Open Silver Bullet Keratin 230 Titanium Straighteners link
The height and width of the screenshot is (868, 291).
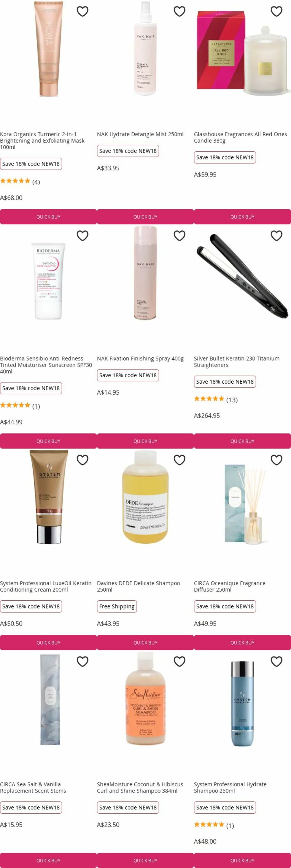click(x=237, y=362)
